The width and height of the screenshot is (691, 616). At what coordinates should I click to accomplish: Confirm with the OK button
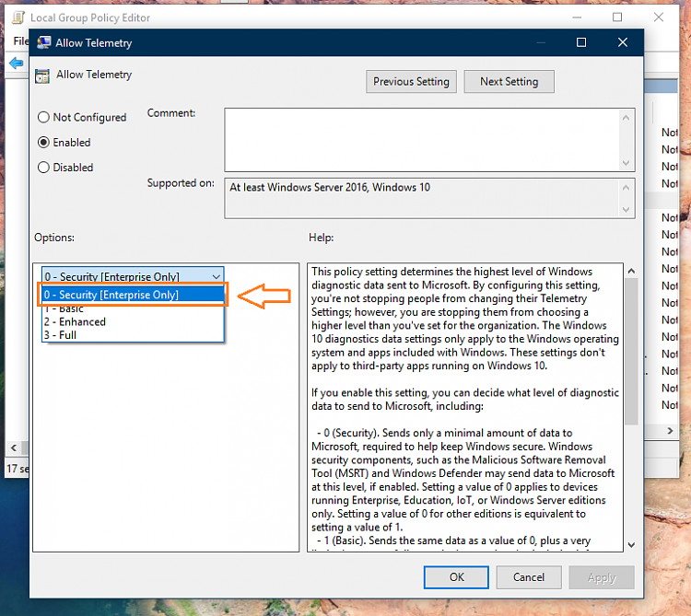[x=456, y=577]
